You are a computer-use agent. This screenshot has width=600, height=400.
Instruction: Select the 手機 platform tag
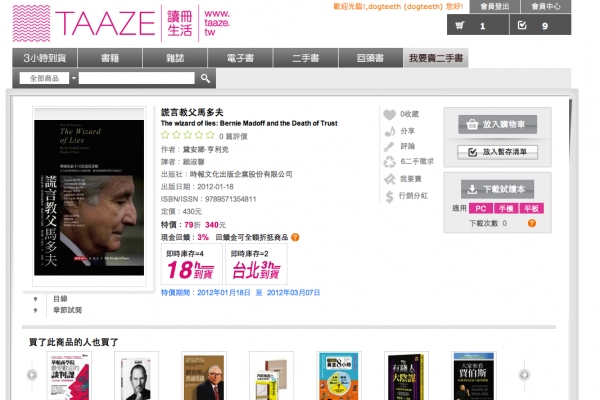(506, 209)
